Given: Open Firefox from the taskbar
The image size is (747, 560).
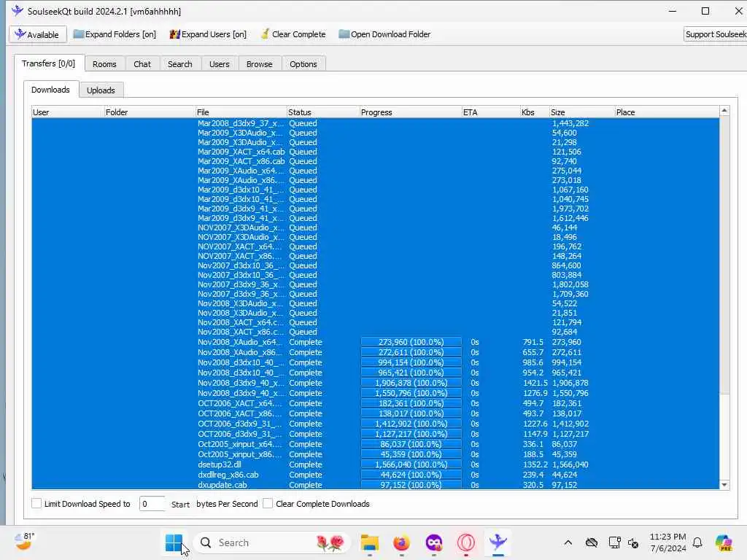Looking at the screenshot, I should click(x=402, y=542).
